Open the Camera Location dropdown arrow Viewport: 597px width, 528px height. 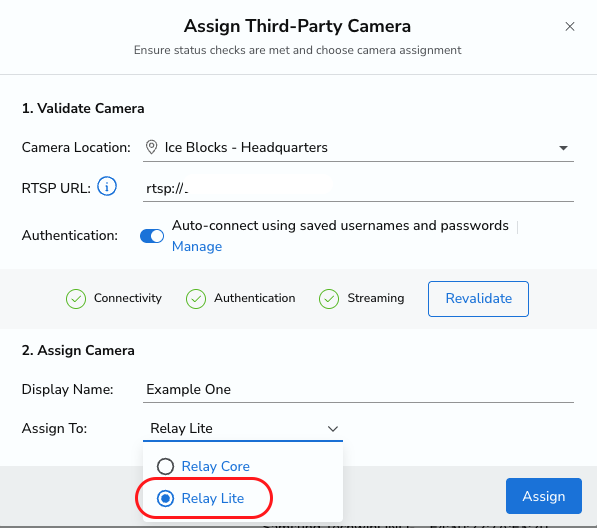[563, 148]
